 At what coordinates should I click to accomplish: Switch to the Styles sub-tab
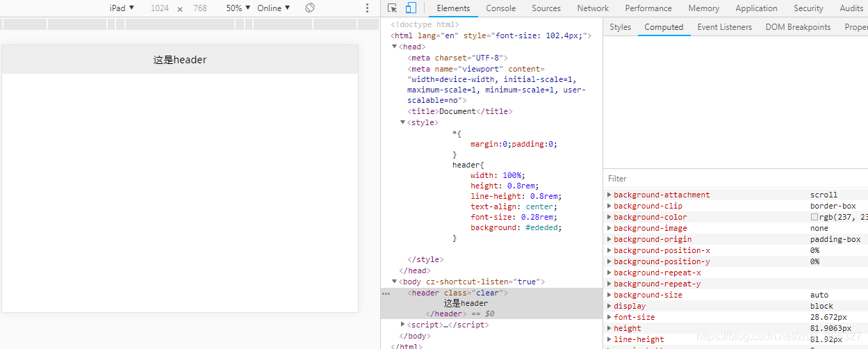pyautogui.click(x=620, y=27)
